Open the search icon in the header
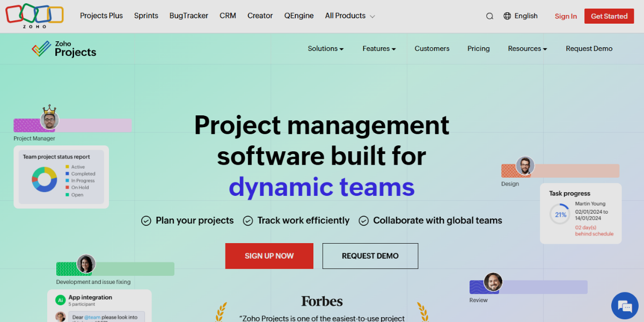This screenshot has height=322, width=644. pyautogui.click(x=489, y=16)
